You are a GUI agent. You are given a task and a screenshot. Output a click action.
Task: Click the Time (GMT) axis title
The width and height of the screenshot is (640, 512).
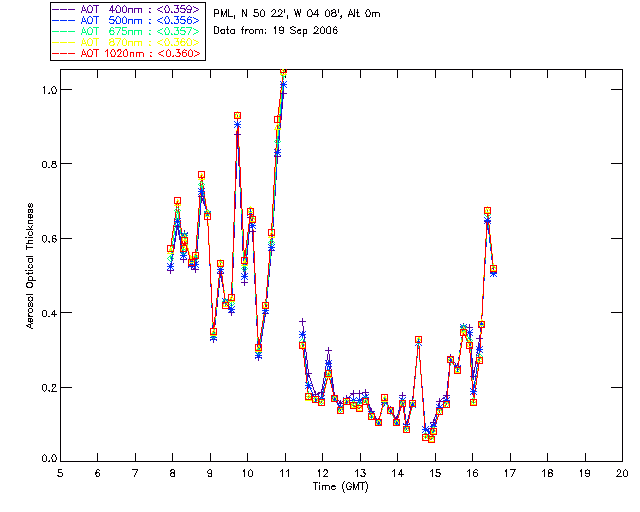pos(341,487)
